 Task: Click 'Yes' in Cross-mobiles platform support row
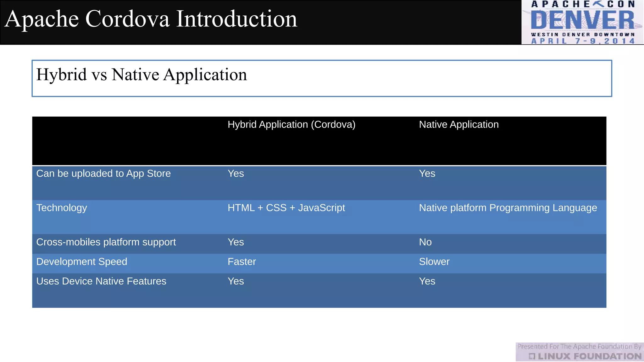point(236,242)
